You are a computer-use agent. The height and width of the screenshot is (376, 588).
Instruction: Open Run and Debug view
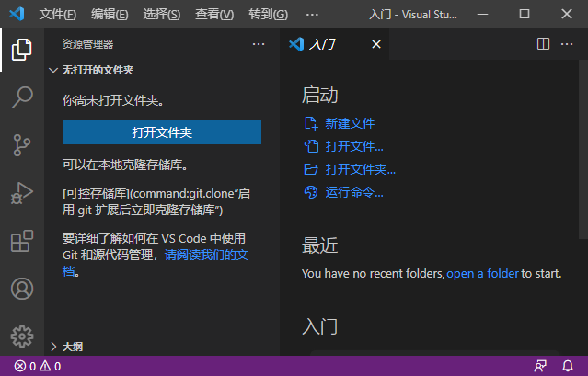tap(22, 193)
